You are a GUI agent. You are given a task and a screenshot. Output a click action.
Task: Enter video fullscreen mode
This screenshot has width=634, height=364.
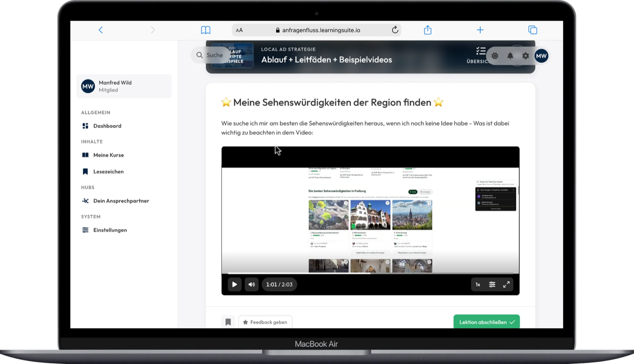[x=507, y=284]
